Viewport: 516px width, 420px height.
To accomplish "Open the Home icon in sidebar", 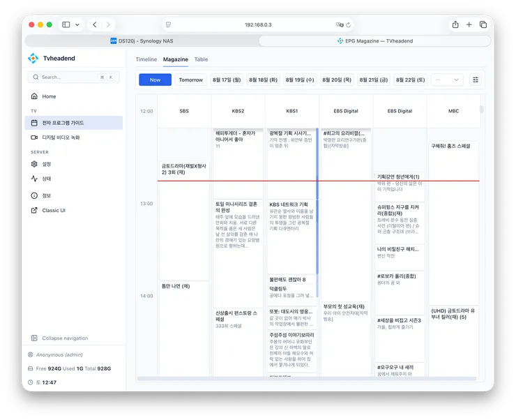I will click(x=34, y=96).
